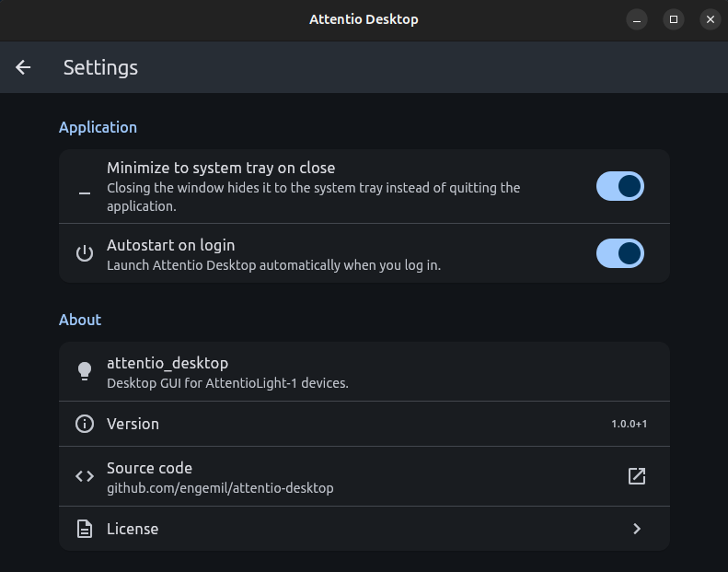Click the version number 1.0.0+1
Image resolution: width=728 pixels, height=572 pixels.
630,424
